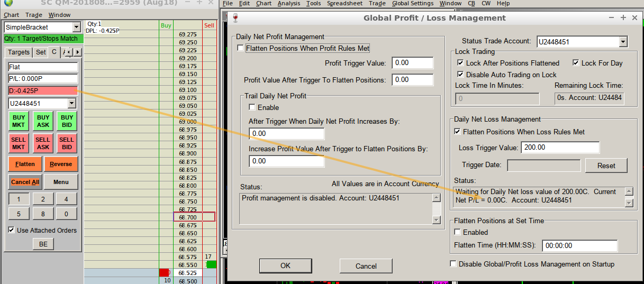Uncheck Flatten Positions When Loss Rules Met
This screenshot has height=284, width=644.
(x=458, y=132)
